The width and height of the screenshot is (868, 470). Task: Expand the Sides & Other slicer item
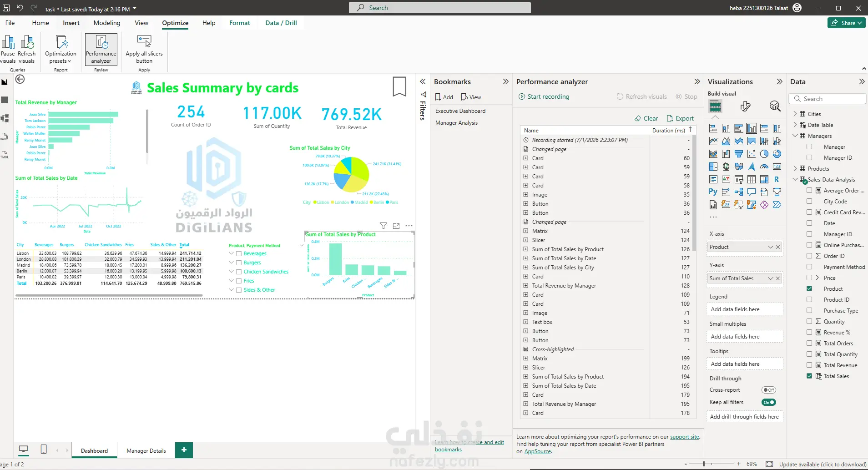pyautogui.click(x=232, y=290)
